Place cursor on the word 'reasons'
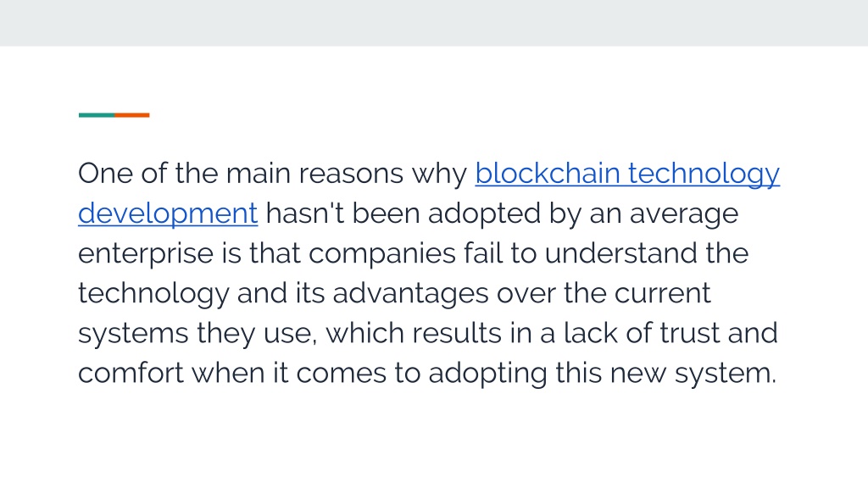The height and width of the screenshot is (488, 868). click(351, 174)
